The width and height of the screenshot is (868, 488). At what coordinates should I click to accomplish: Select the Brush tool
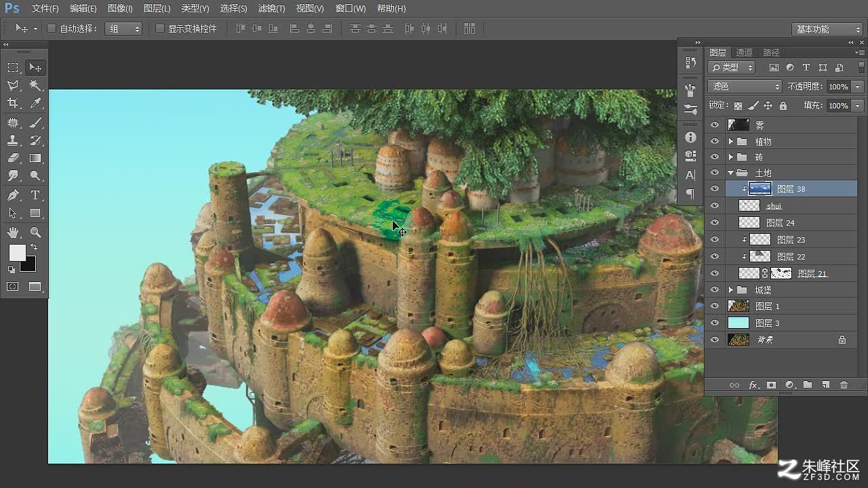35,123
